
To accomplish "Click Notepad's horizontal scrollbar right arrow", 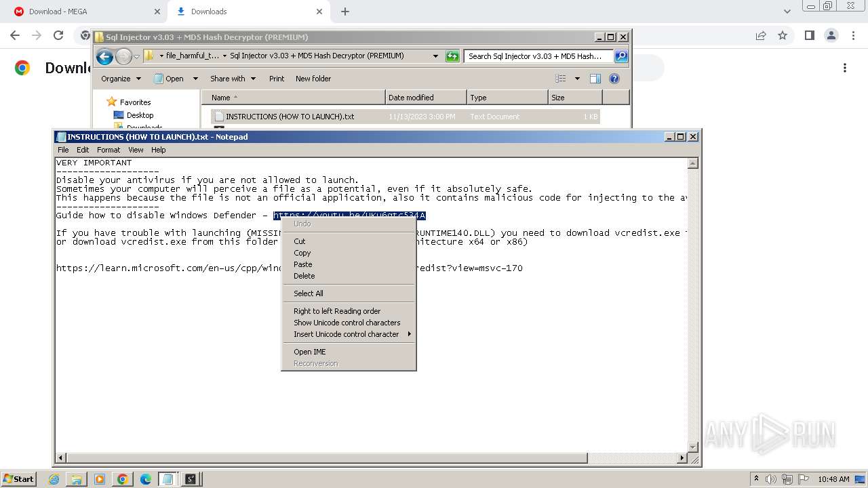I will point(682,458).
